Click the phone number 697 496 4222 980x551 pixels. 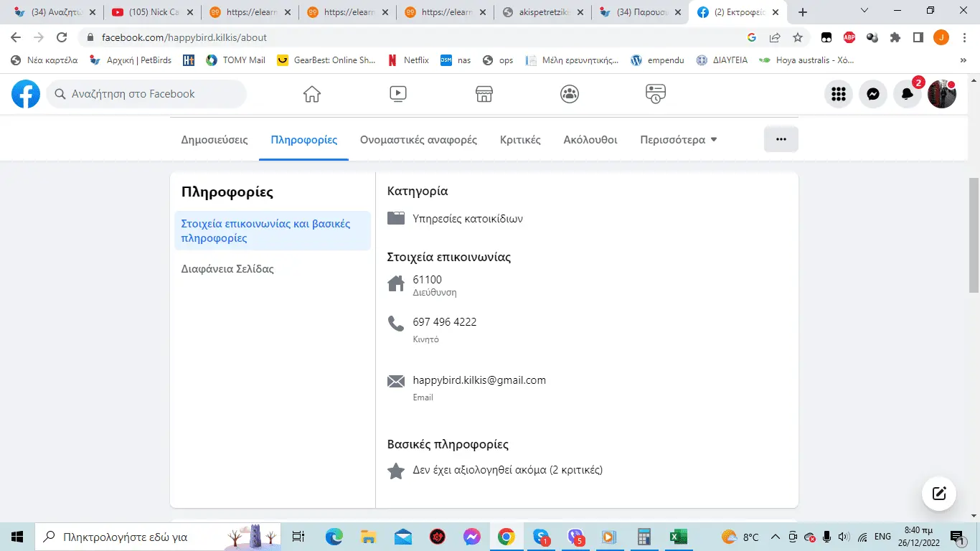tap(445, 322)
